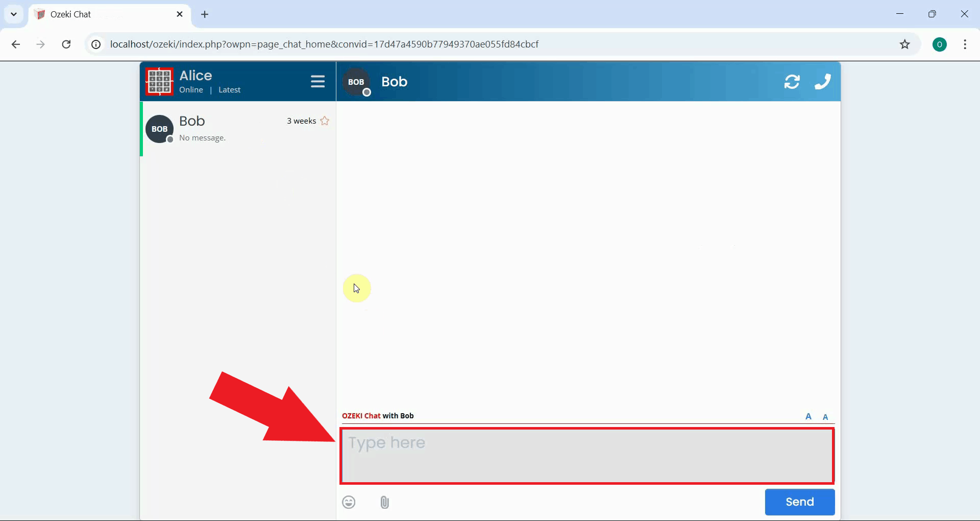Screen dimensions: 980x521
Task: Click the smaller font size A
Action: pos(825,417)
